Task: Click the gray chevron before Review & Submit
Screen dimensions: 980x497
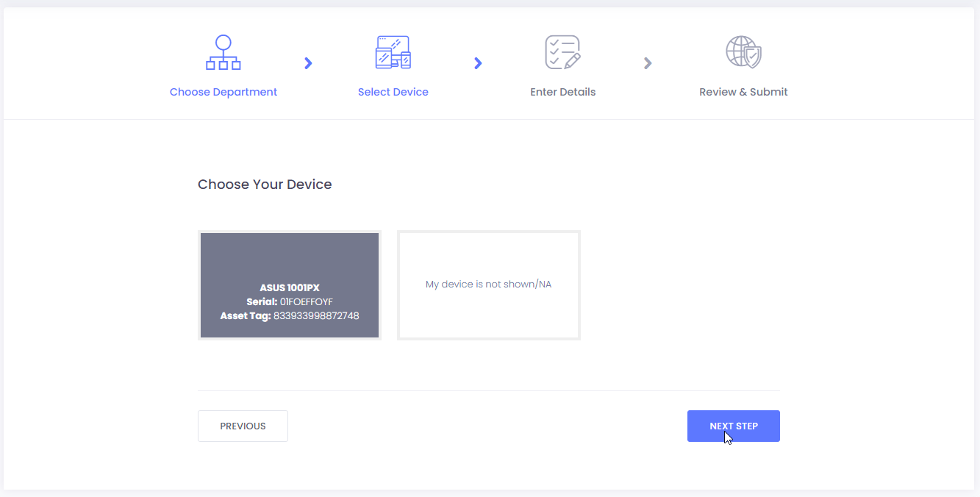Action: point(648,63)
